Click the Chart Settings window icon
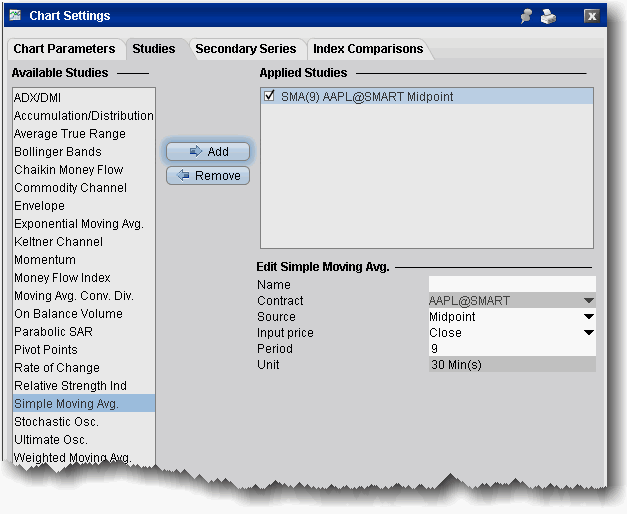Screen dimensions: 627x514 click(15, 16)
